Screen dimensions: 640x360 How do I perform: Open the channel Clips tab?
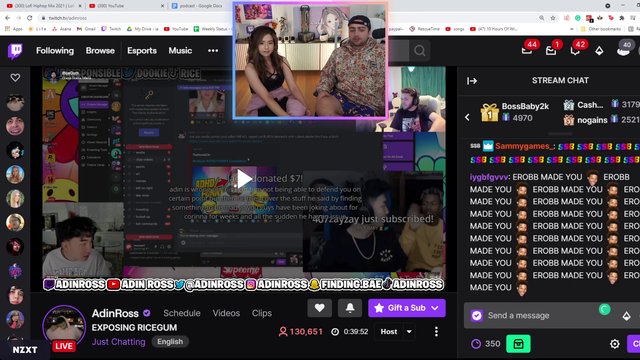click(262, 313)
